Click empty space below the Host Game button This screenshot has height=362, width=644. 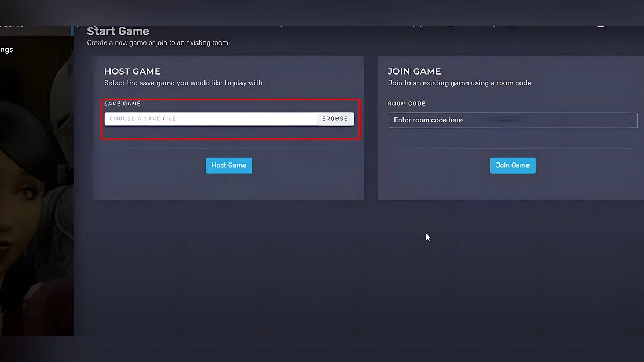(229, 187)
